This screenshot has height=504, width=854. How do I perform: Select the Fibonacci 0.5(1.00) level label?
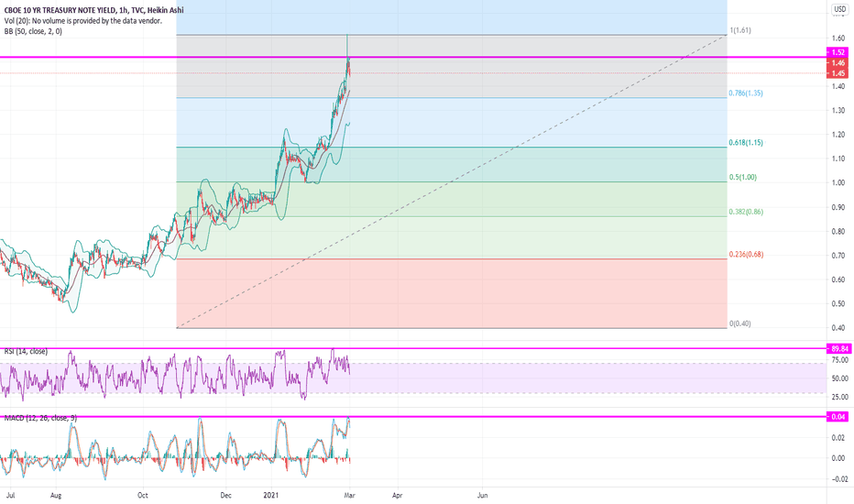[x=743, y=177]
